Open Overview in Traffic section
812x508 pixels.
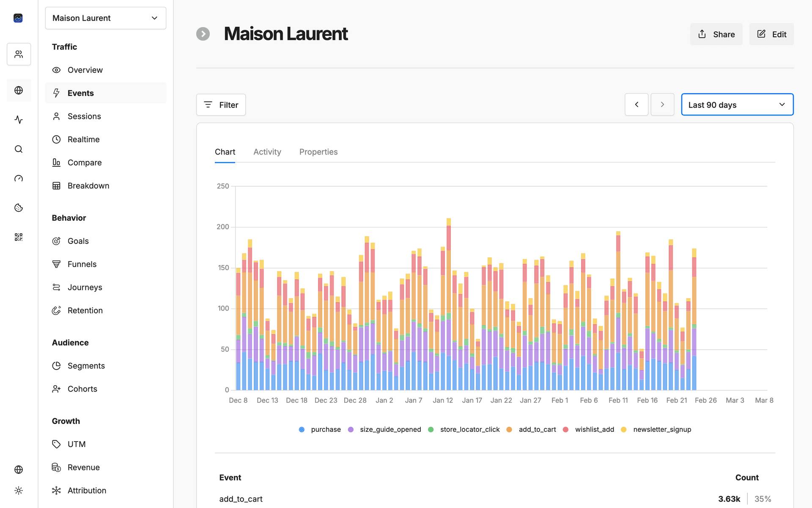pos(106,70)
